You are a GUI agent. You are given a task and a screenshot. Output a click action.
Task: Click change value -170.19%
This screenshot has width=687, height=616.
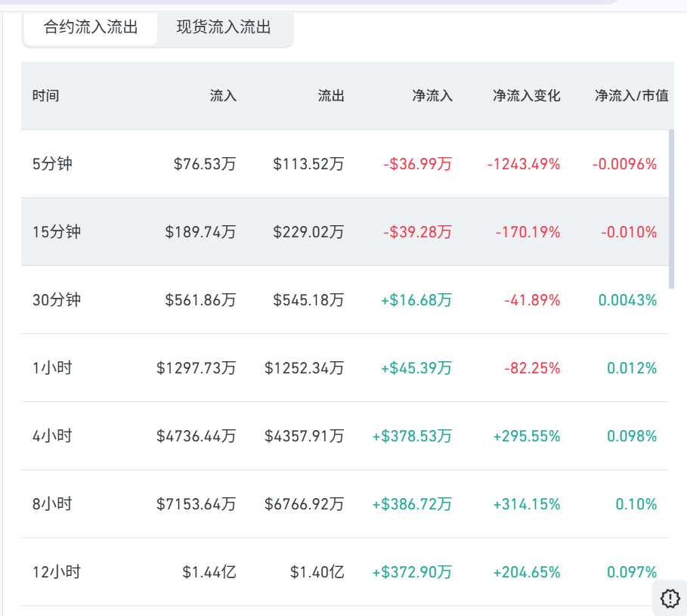point(528,232)
